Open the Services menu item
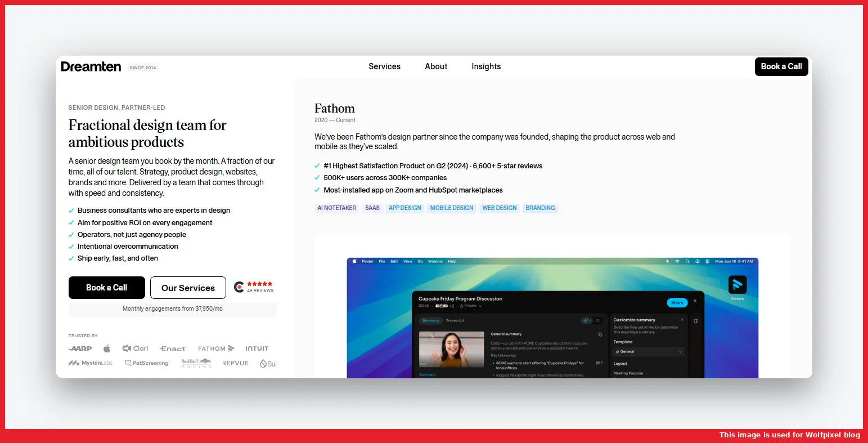868x443 pixels. coord(385,66)
